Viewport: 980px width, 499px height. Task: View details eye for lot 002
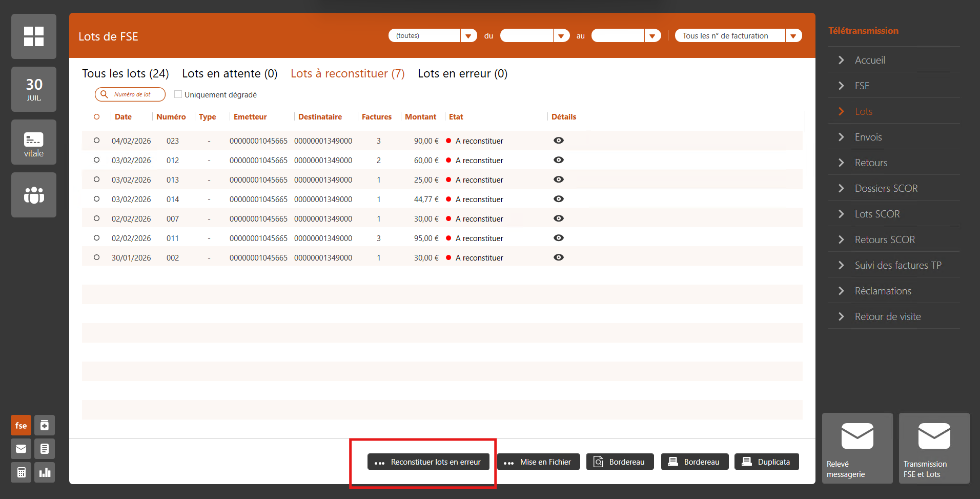559,257
